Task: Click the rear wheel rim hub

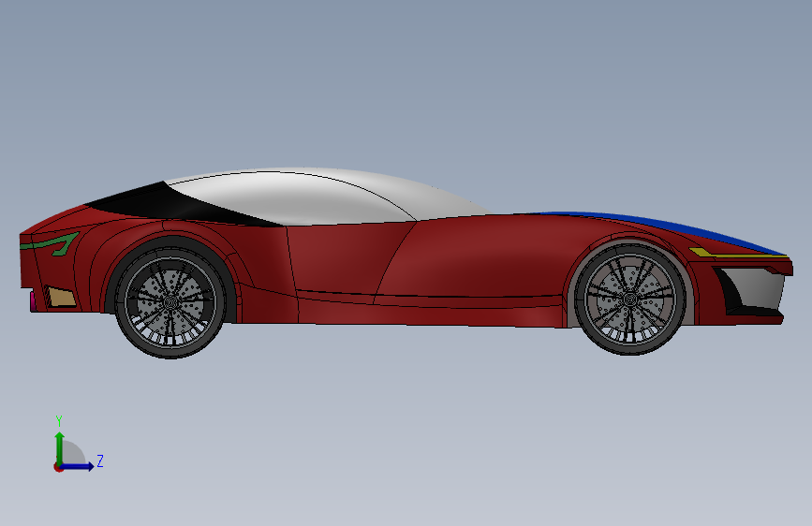Action: tap(170, 301)
